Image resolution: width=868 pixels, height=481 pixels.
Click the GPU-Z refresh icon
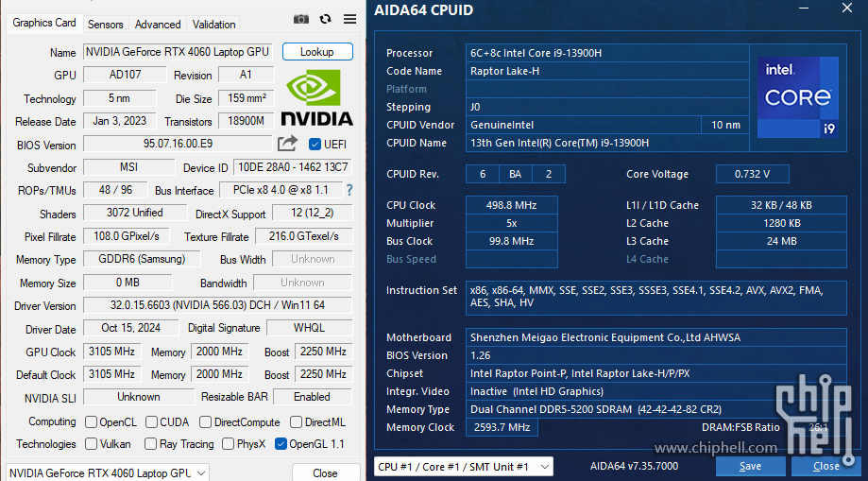tap(326, 20)
